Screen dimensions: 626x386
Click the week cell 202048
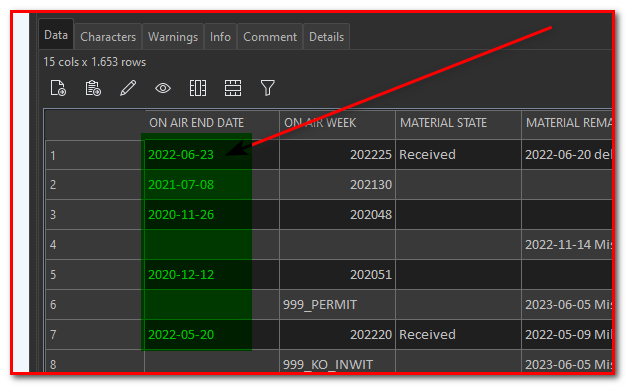click(x=337, y=215)
